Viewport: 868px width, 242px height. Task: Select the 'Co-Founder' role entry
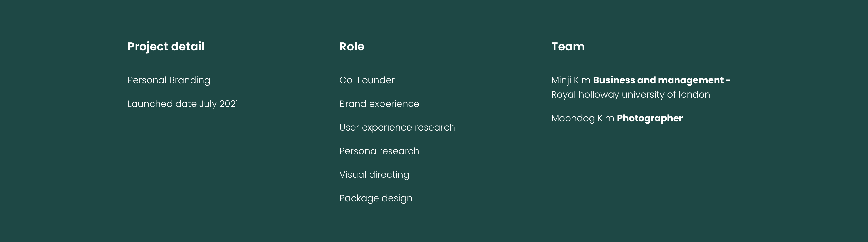coord(367,80)
